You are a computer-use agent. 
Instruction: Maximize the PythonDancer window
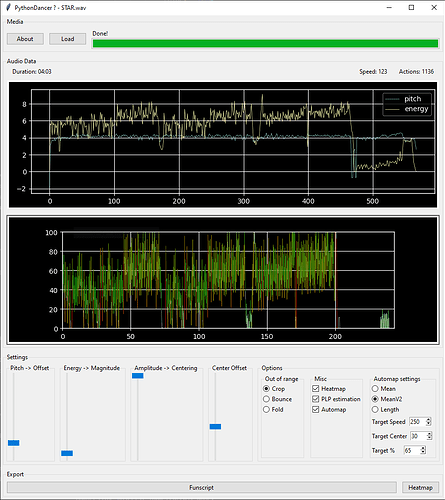coord(411,7)
